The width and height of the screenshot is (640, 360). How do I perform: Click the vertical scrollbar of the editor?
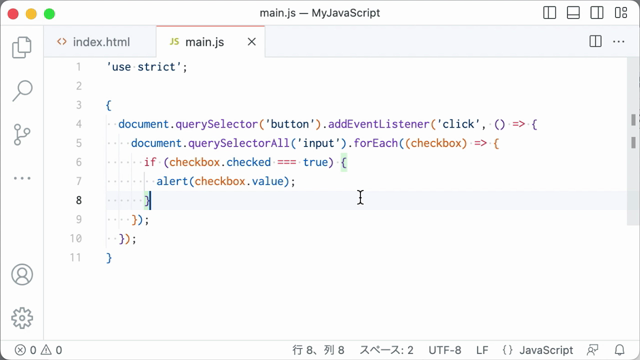coord(633,141)
